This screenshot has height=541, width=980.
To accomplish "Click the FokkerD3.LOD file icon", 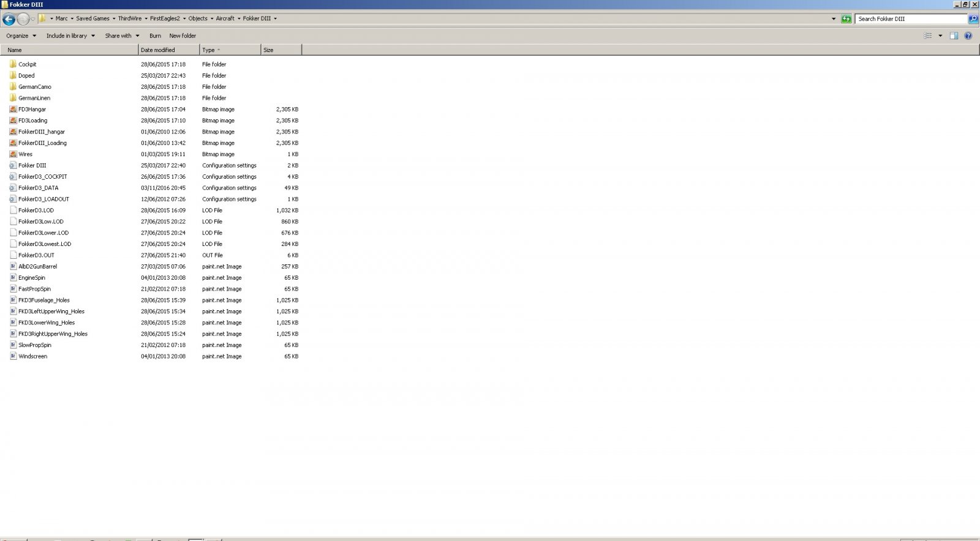I will pos(13,210).
